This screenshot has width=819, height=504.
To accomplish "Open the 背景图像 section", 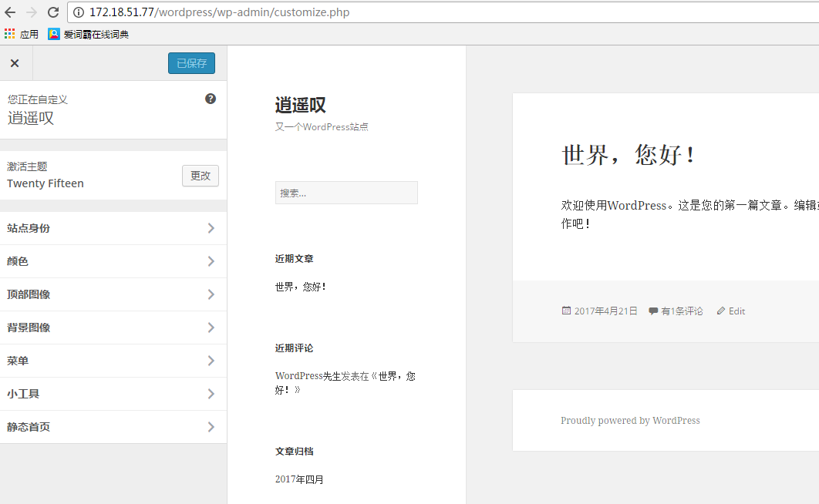I will [113, 328].
